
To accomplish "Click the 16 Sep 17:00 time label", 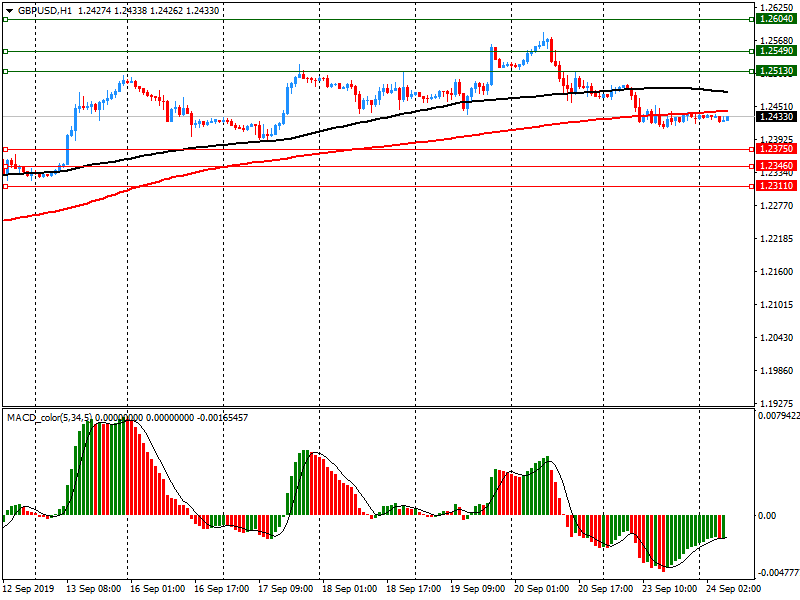I will pos(221,589).
